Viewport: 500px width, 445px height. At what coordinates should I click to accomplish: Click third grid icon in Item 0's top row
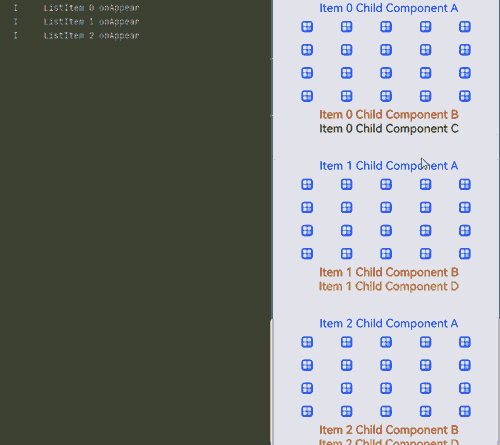pyautogui.click(x=386, y=27)
